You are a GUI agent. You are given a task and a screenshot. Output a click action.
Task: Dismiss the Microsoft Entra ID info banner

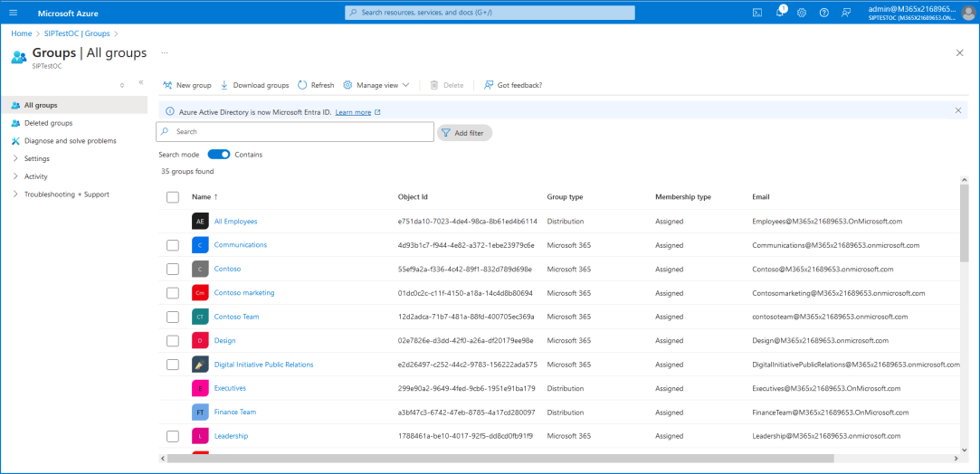click(958, 110)
